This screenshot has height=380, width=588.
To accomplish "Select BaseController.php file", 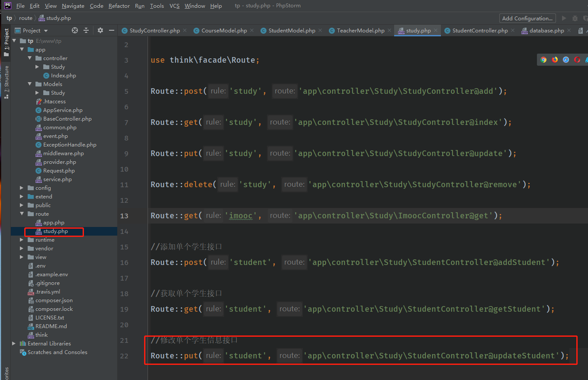I will tap(67, 118).
